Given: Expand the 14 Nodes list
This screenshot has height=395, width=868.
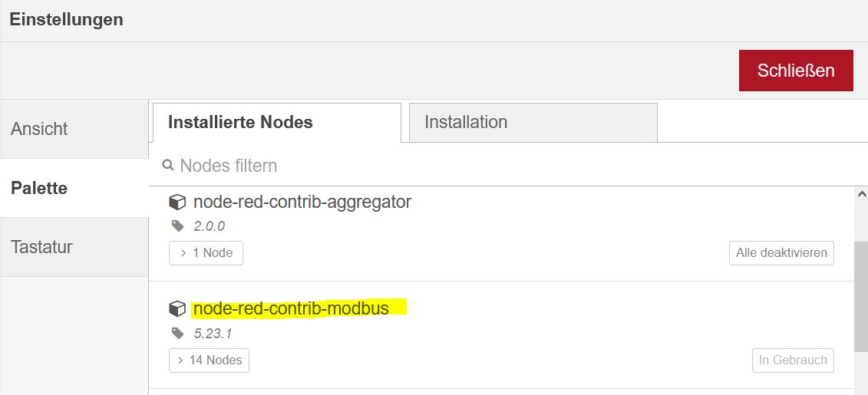Looking at the screenshot, I should click(x=210, y=360).
